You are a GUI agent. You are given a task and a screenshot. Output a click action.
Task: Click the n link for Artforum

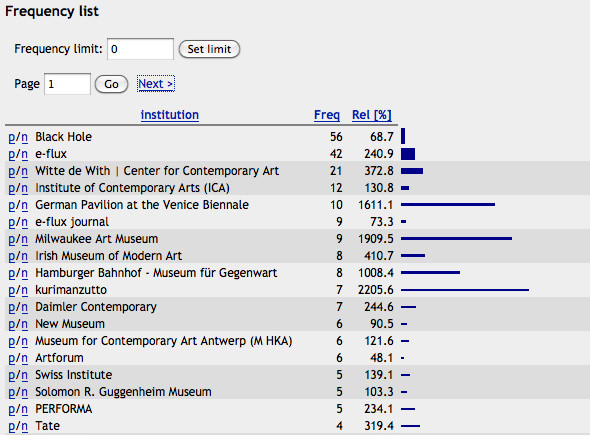pos(24,358)
